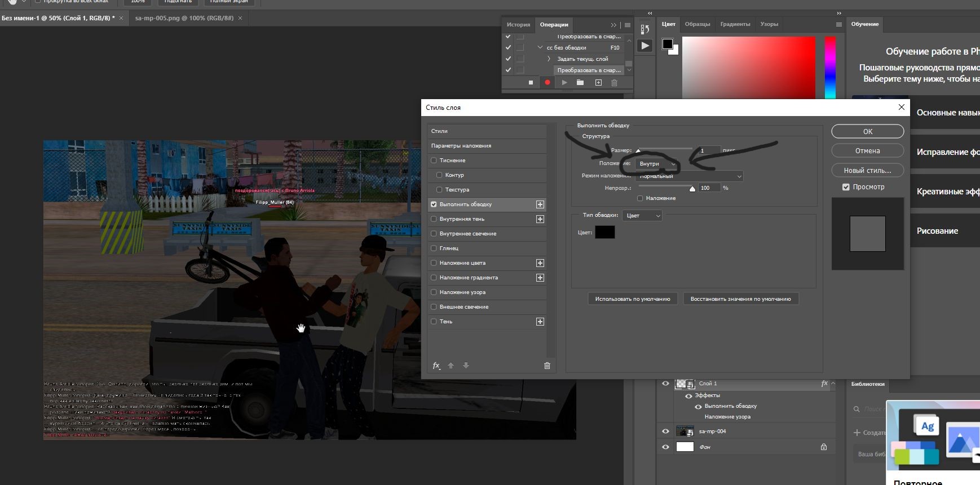The width and height of the screenshot is (980, 485).
Task: Click the Размер value input field
Action: pyautogui.click(x=709, y=150)
